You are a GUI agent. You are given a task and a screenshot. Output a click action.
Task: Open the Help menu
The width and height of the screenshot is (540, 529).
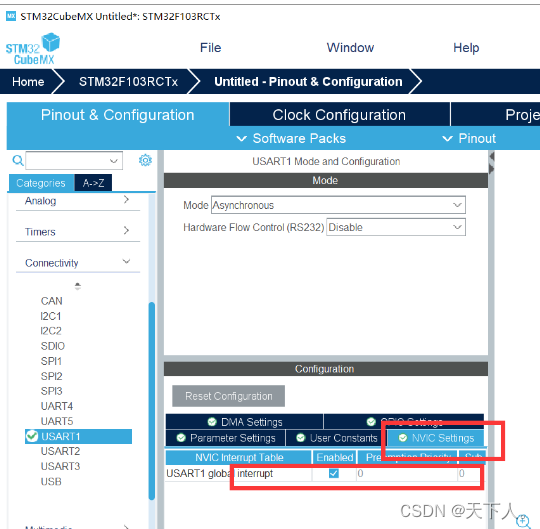pos(466,48)
